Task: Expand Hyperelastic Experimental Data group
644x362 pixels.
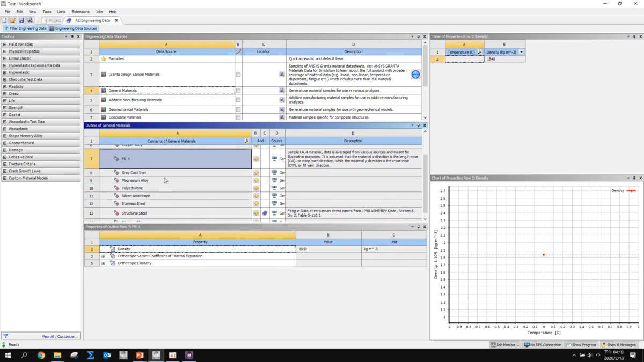Action: click(x=5, y=65)
